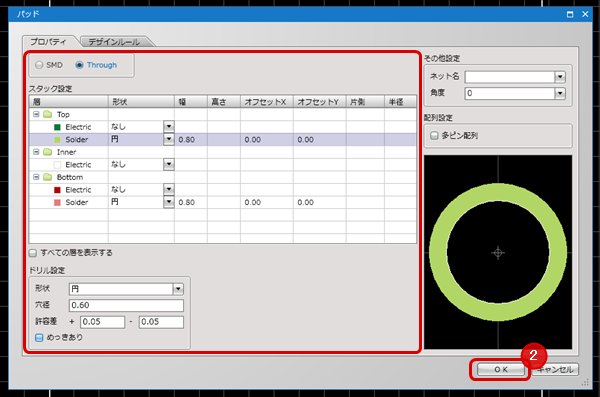Click Bottom Solder width value 0.80
Image resolution: width=600 pixels, height=397 pixels.
click(187, 203)
